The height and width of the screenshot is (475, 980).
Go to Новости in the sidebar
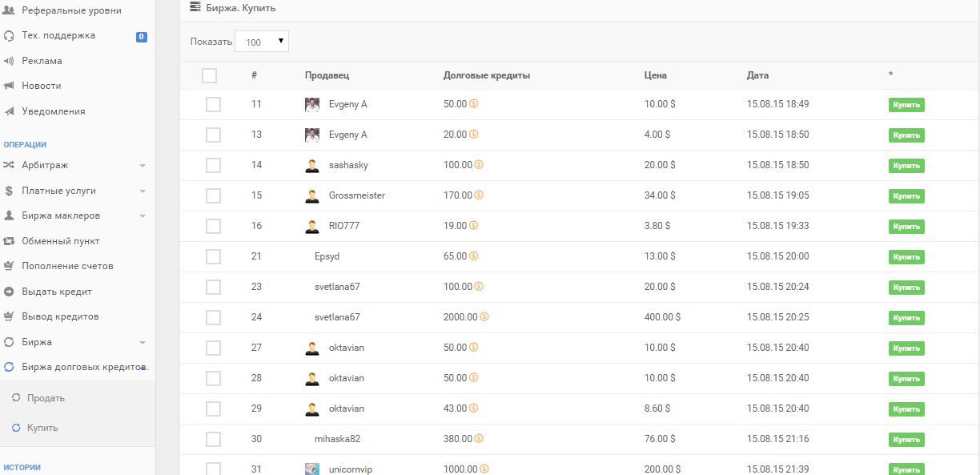42,86
